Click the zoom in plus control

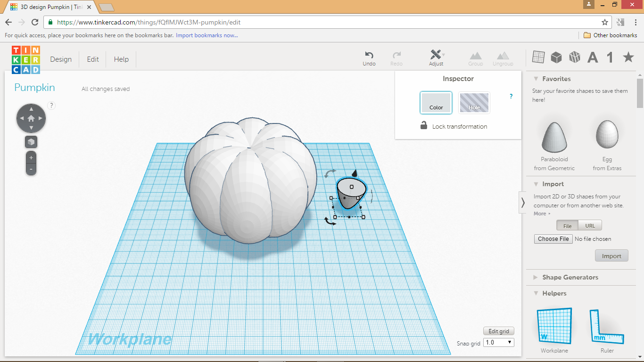[31, 157]
